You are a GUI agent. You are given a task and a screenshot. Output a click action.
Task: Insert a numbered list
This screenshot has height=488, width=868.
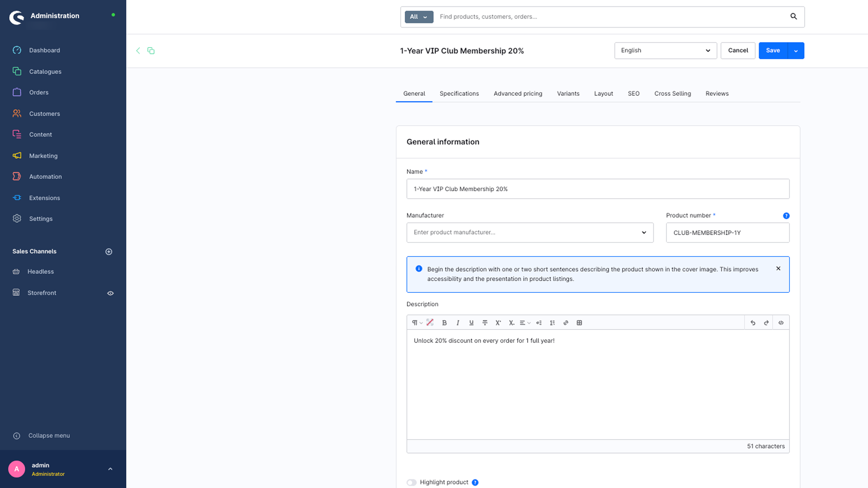pos(552,323)
